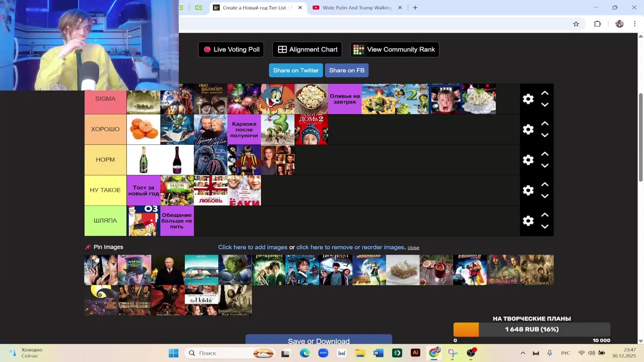Switch to green HD icon tab
Screen dimensions: 644x362
(199, 8)
